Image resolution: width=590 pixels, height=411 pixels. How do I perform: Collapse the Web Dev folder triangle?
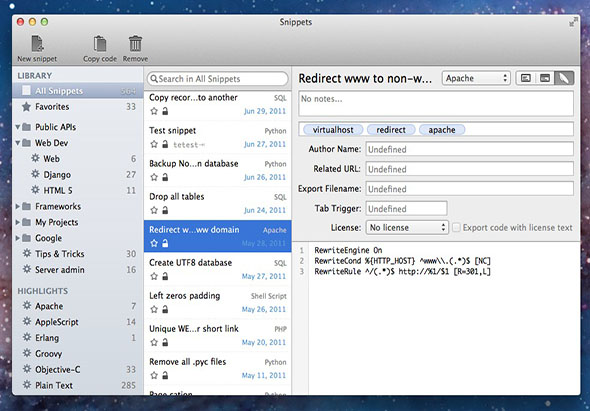18,143
